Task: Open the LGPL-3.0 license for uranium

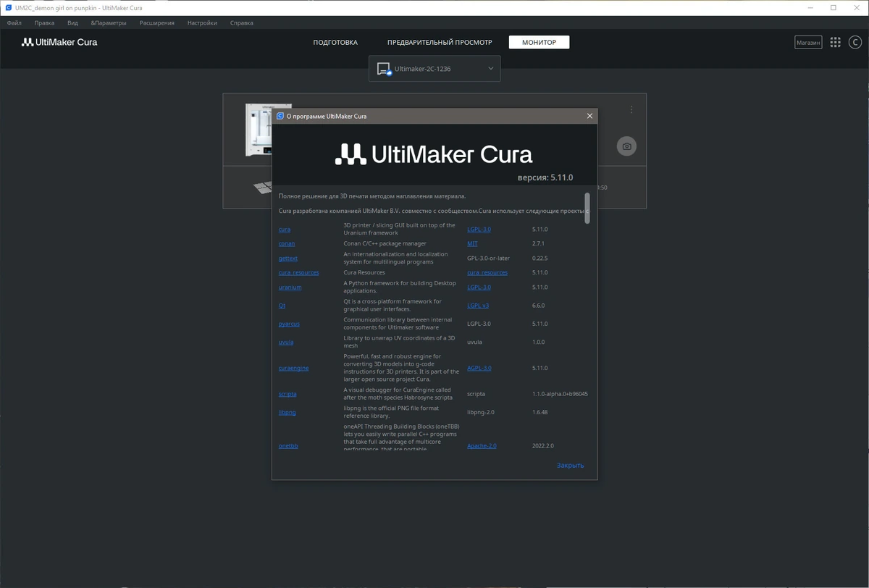Action: pos(479,287)
